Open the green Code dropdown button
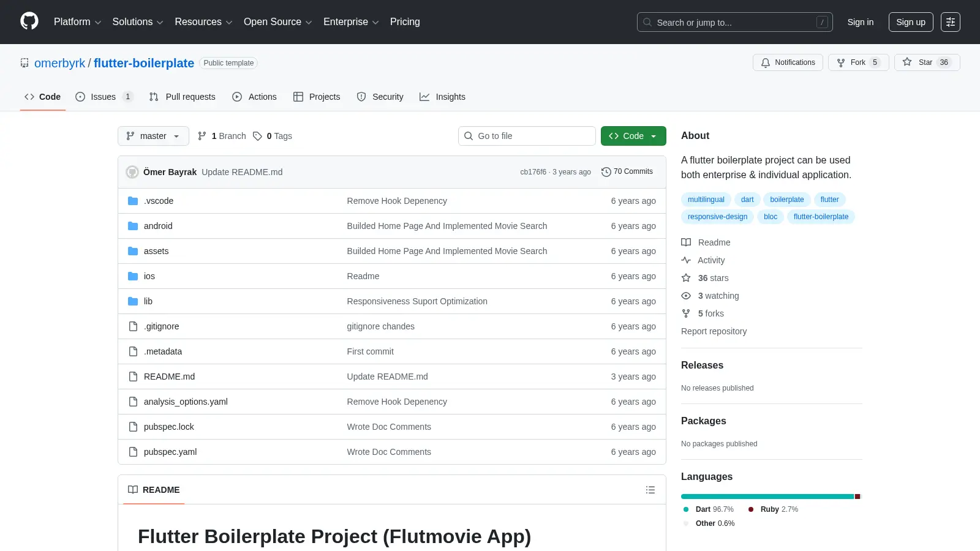The image size is (980, 551). coord(633,136)
